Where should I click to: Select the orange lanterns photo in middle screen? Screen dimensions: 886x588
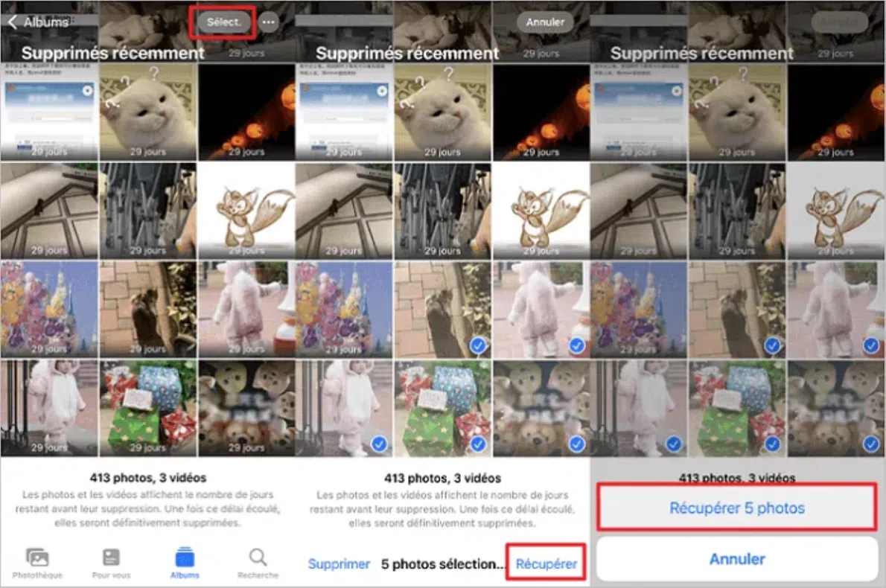click(541, 112)
